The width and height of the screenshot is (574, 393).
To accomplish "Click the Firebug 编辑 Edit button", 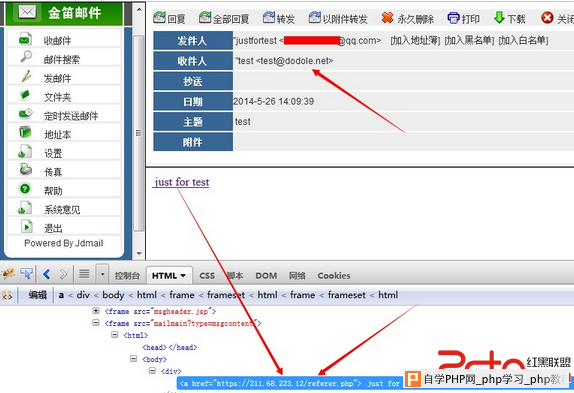I will tap(38, 295).
